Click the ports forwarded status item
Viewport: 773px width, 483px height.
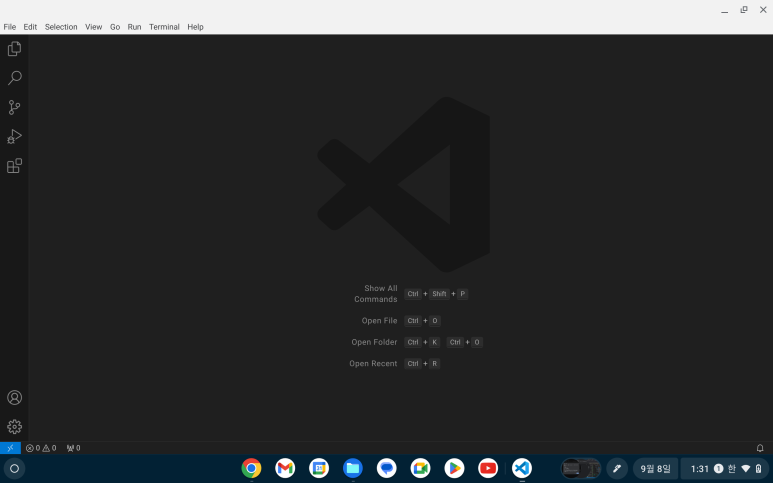[73, 448]
